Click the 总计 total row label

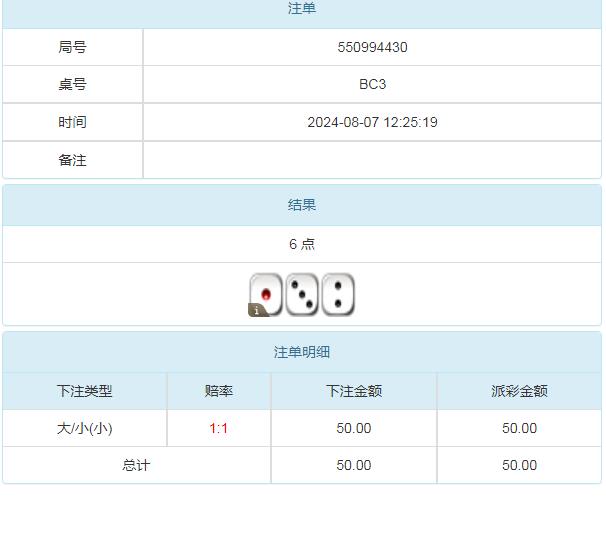coord(137,465)
